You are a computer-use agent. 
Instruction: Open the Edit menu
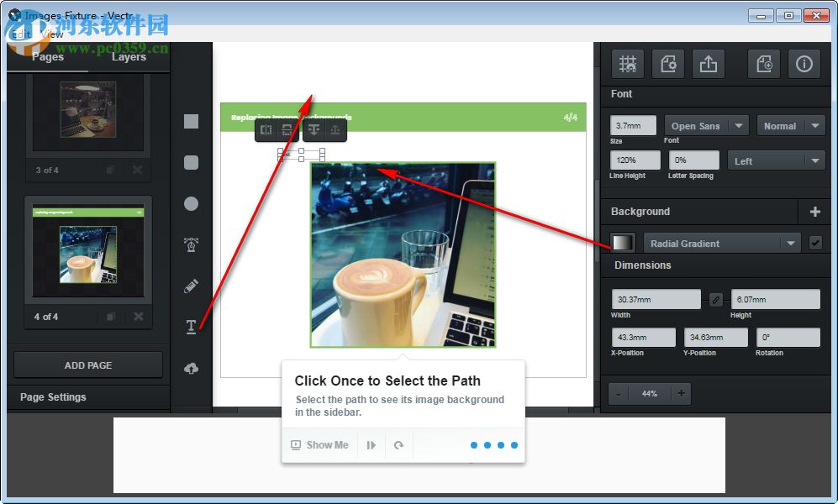(22, 34)
